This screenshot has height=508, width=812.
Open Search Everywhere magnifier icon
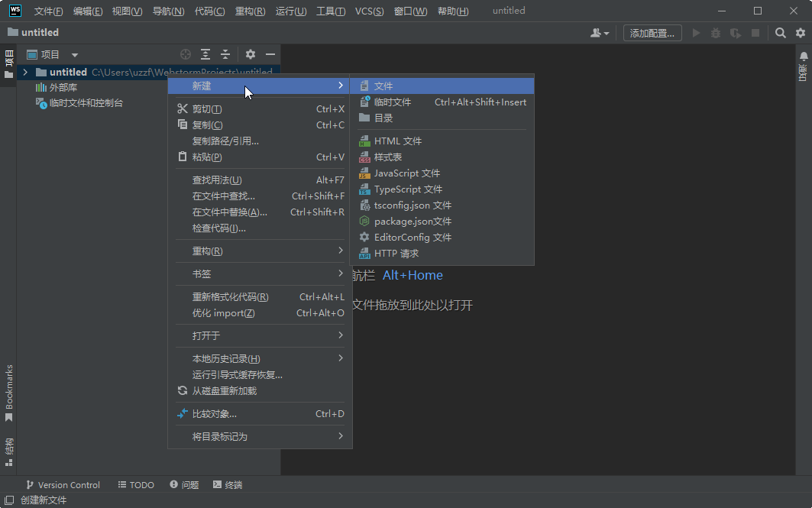click(x=781, y=33)
